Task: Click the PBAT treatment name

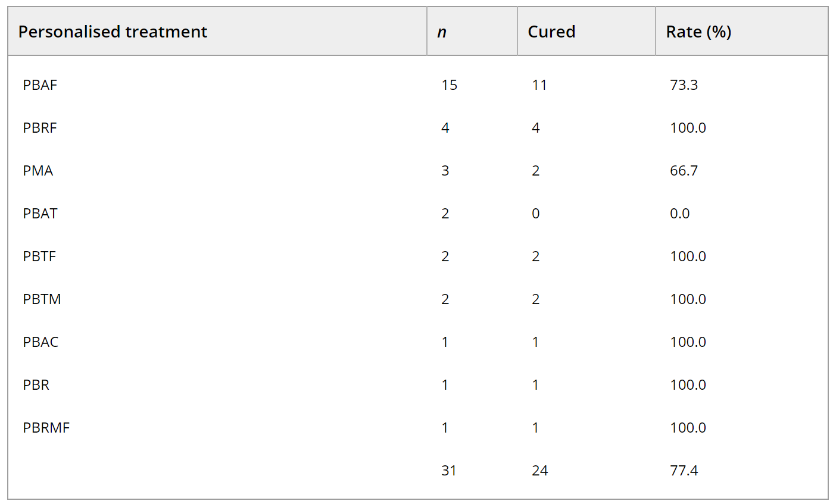Action: [40, 214]
